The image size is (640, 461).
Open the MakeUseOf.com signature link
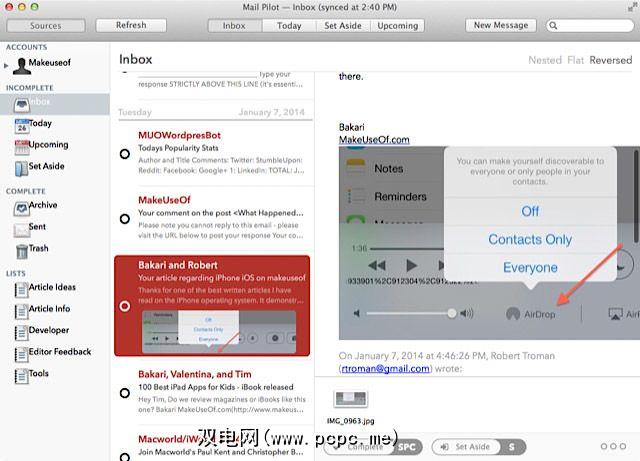pyautogui.click(x=374, y=140)
